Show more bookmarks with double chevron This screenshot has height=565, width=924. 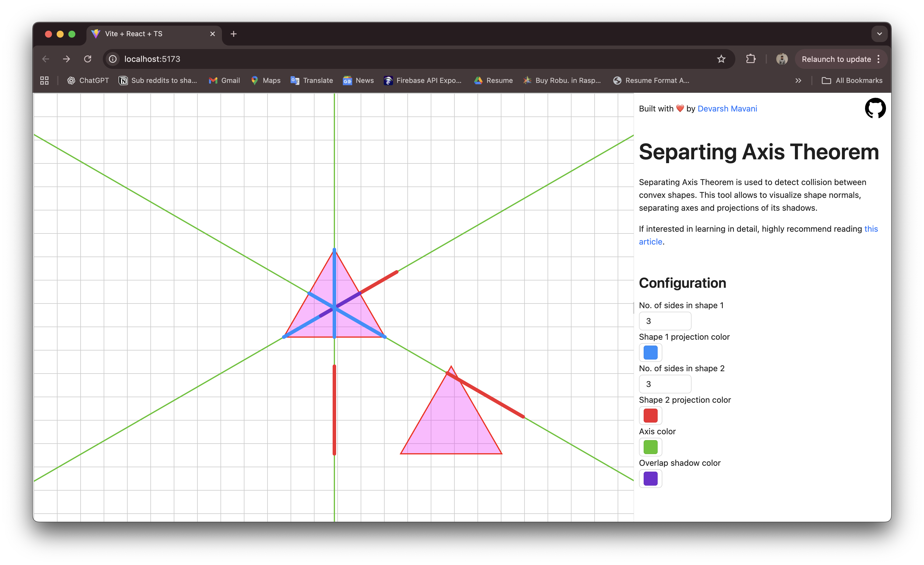coord(798,80)
